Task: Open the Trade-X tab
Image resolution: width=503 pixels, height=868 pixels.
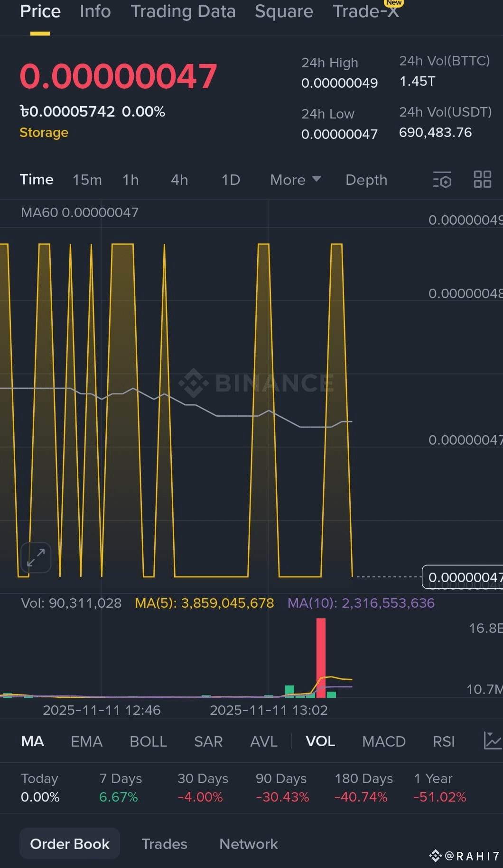Action: [x=366, y=11]
